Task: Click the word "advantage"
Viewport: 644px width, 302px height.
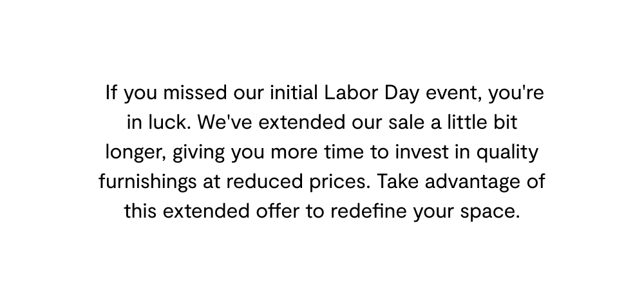Action: coord(472,182)
